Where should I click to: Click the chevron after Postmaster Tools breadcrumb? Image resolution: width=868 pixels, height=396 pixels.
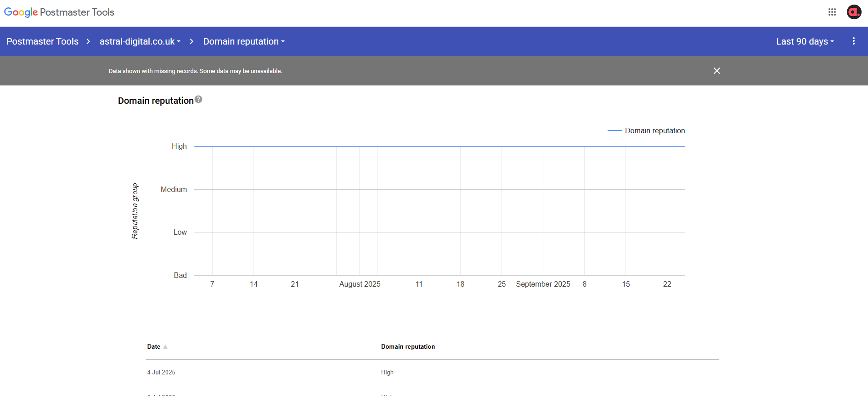pos(88,41)
